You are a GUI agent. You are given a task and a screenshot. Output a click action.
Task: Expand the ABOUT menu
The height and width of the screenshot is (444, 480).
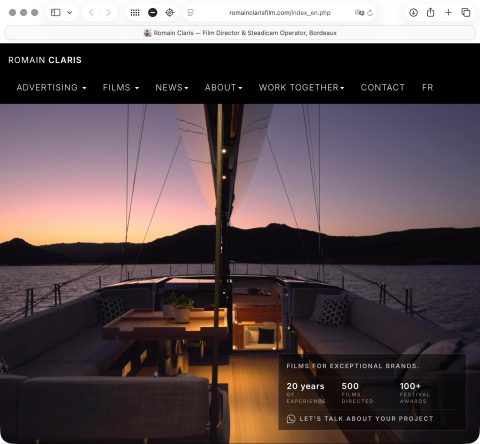223,87
